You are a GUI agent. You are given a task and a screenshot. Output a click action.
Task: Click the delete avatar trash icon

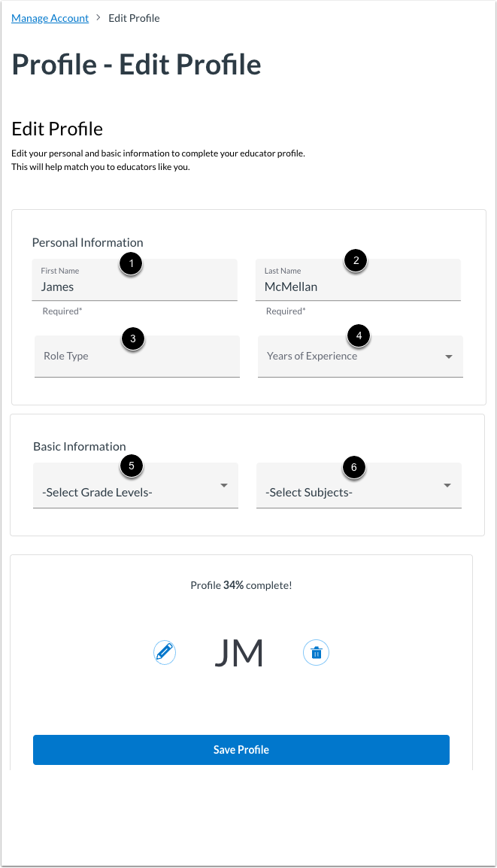pos(316,653)
